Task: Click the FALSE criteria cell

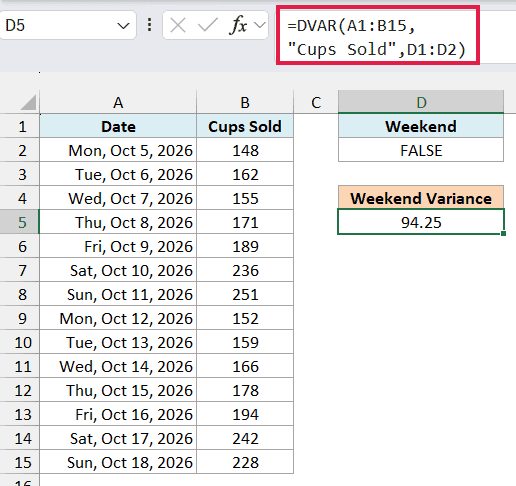Action: tap(421, 150)
